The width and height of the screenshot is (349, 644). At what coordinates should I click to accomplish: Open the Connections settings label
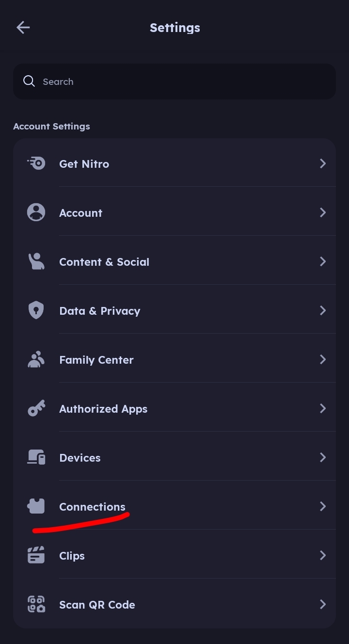92,507
